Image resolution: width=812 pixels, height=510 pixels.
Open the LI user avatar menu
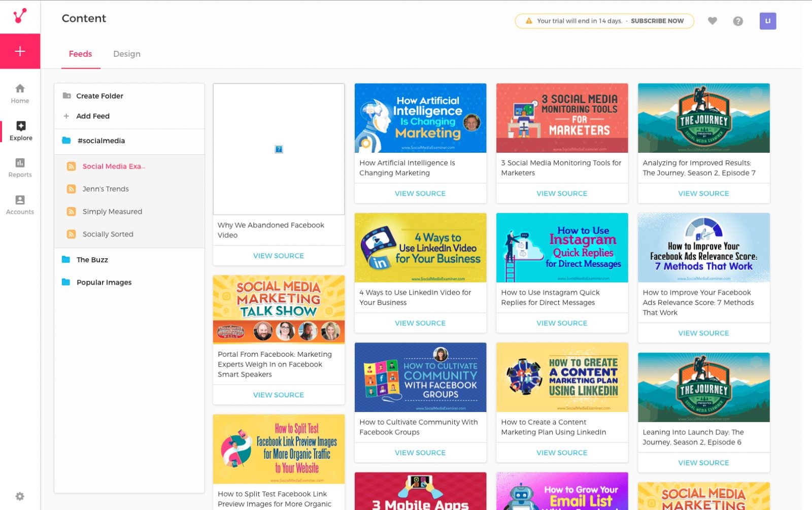(x=768, y=21)
